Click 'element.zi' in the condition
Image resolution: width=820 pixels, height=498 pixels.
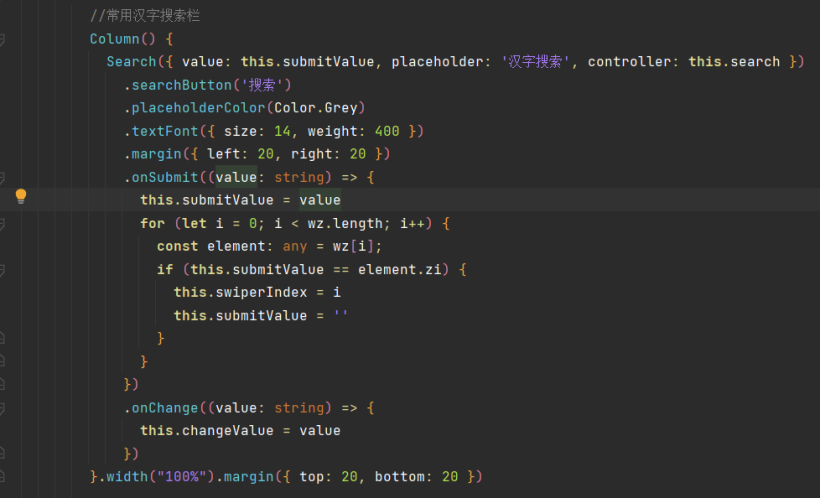click(400, 269)
